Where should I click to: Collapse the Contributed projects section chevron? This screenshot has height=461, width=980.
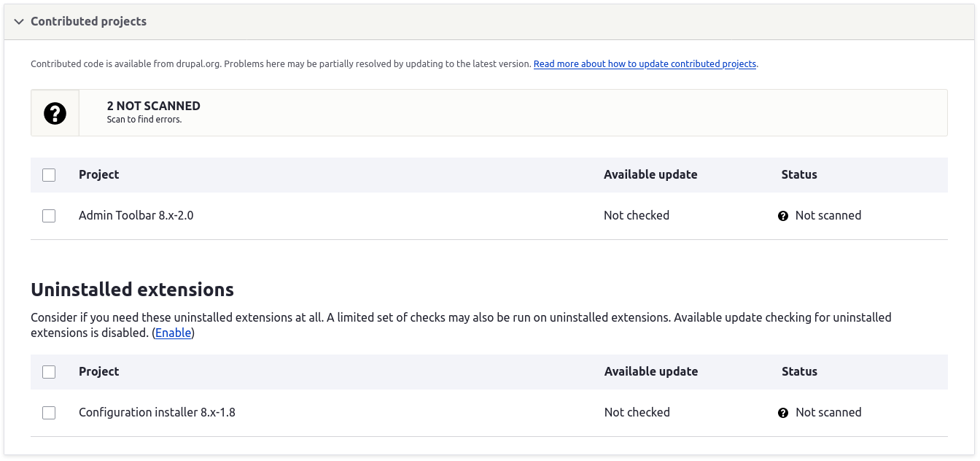coord(19,22)
